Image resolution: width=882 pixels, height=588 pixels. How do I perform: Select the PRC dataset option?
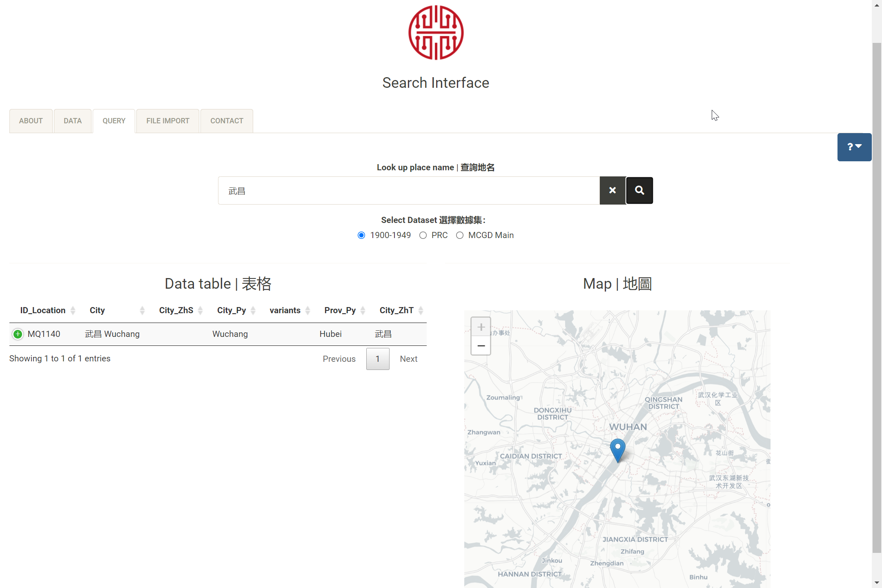click(423, 235)
